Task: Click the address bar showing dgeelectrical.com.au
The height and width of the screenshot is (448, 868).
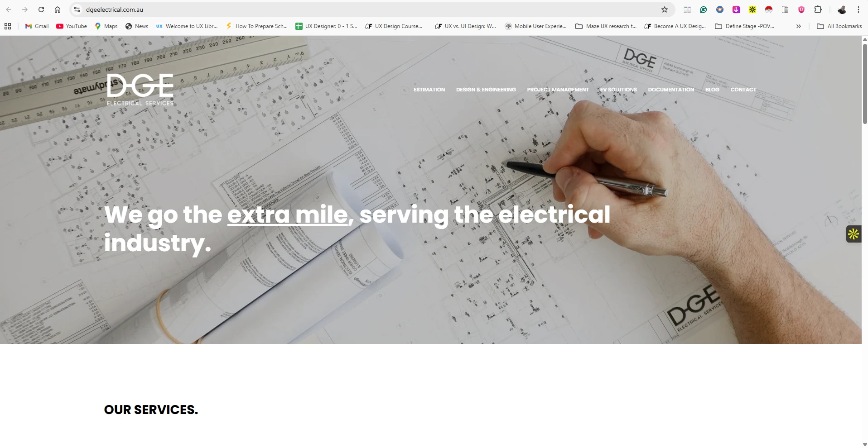Action: click(x=367, y=10)
